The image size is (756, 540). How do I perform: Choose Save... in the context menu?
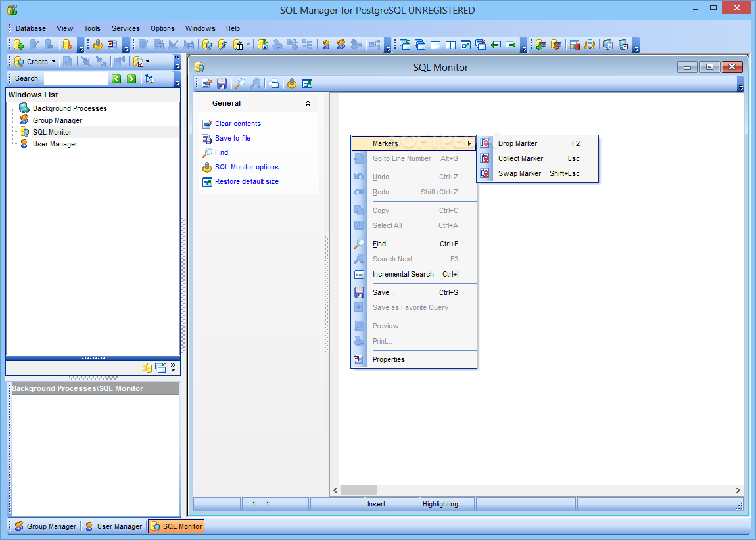(414, 292)
